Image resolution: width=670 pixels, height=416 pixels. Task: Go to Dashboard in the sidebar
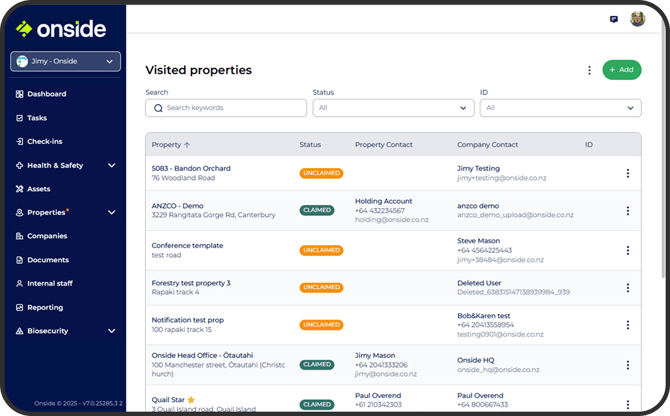click(x=46, y=94)
